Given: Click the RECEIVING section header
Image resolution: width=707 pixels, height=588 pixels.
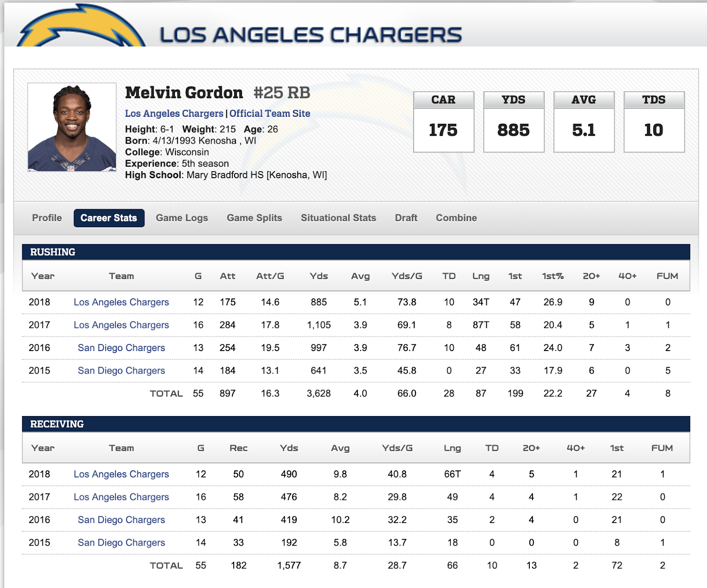Looking at the screenshot, I should point(356,424).
